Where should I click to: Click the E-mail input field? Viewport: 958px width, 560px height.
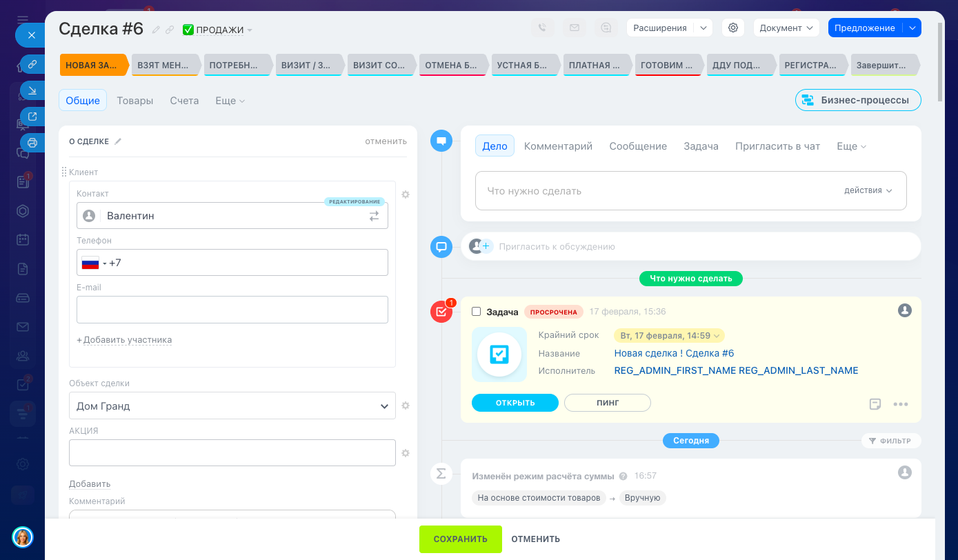[x=232, y=310]
